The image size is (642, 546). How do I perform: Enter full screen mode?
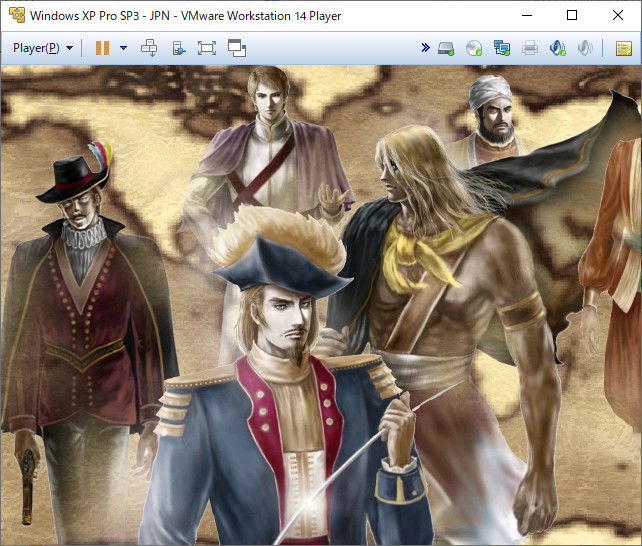click(x=207, y=48)
